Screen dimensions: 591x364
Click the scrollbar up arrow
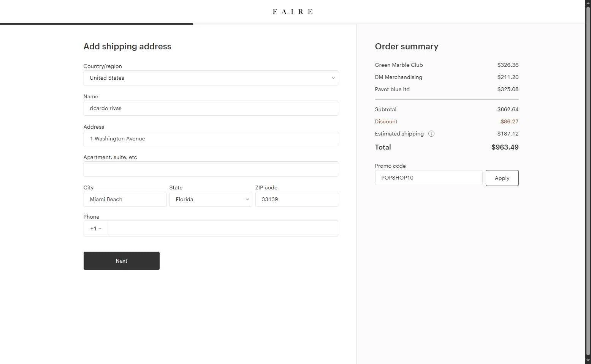(x=588, y=3)
